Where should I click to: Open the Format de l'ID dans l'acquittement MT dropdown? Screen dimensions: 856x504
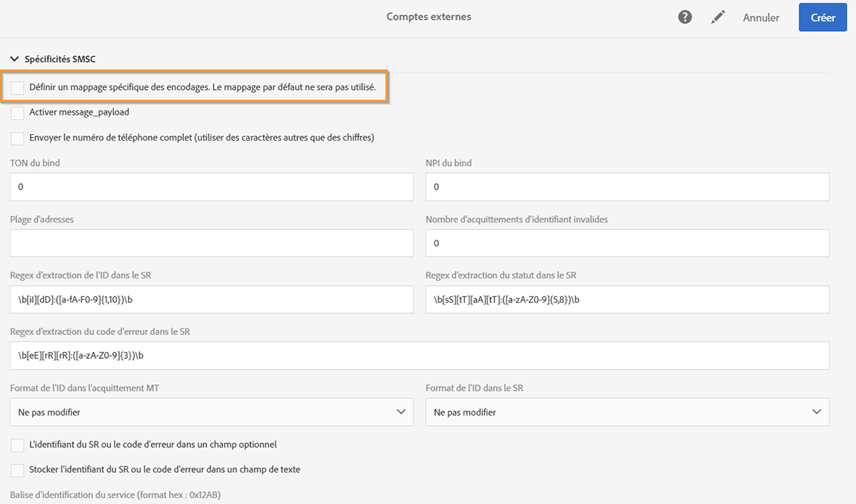point(212,412)
